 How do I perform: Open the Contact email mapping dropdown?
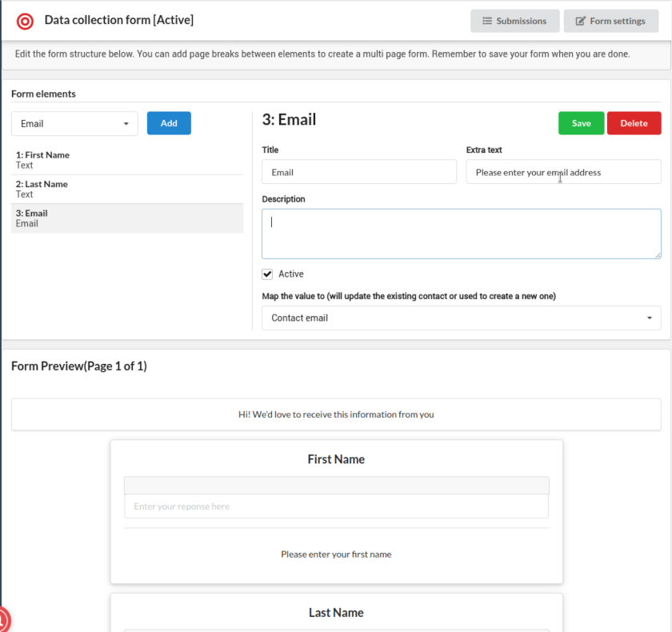461,318
